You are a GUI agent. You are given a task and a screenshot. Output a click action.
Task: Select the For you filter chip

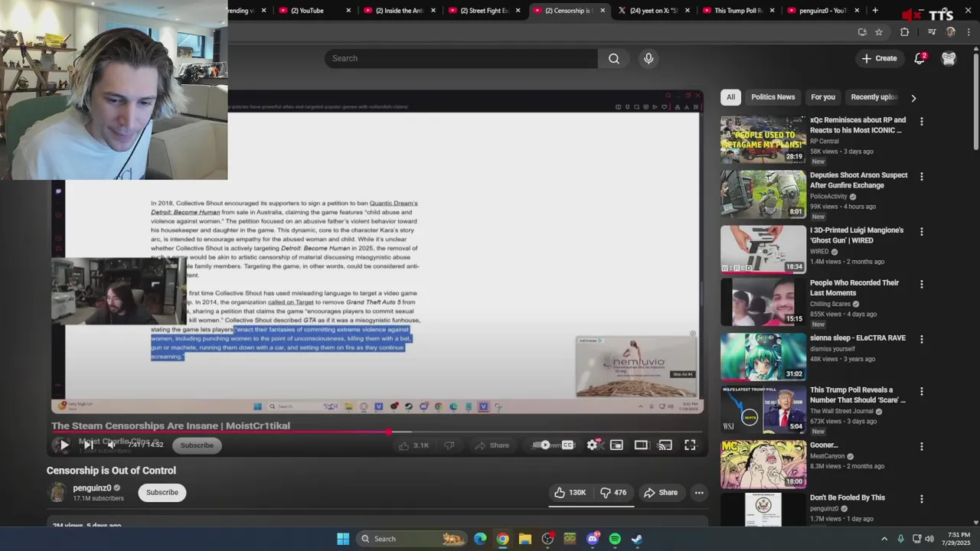pyautogui.click(x=823, y=97)
